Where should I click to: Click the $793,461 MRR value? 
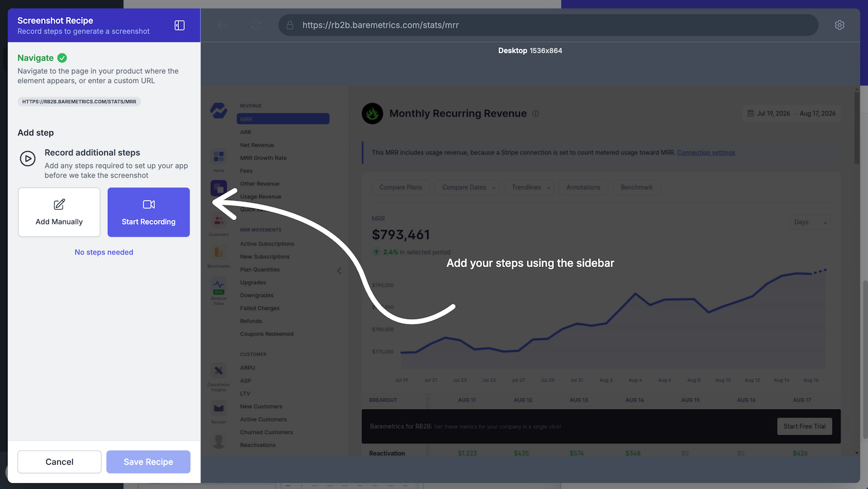pyautogui.click(x=401, y=235)
